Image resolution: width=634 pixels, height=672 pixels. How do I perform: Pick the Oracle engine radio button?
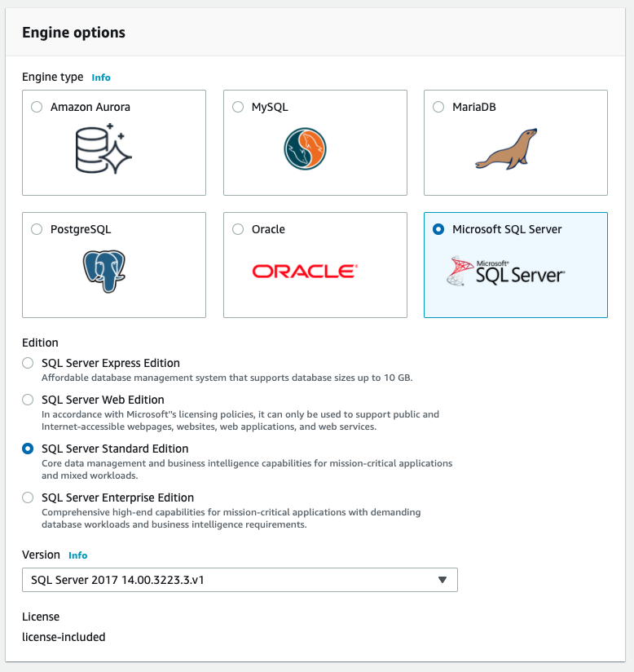[238, 229]
